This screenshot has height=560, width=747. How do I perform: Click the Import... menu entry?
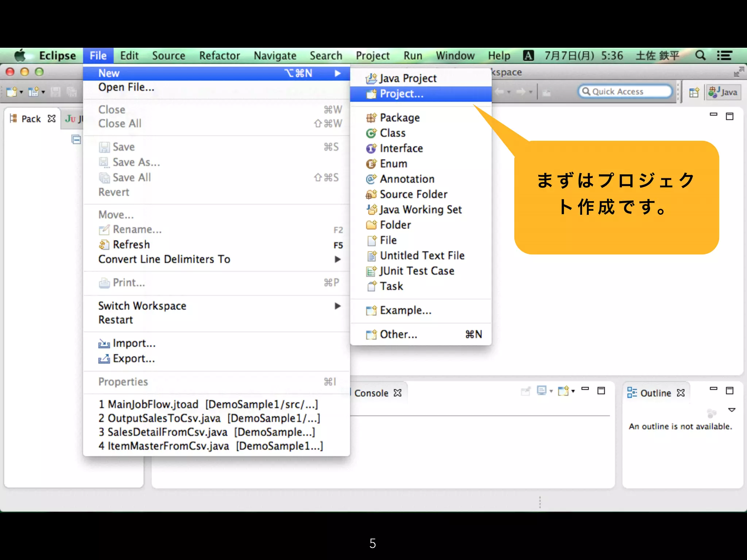tap(134, 343)
